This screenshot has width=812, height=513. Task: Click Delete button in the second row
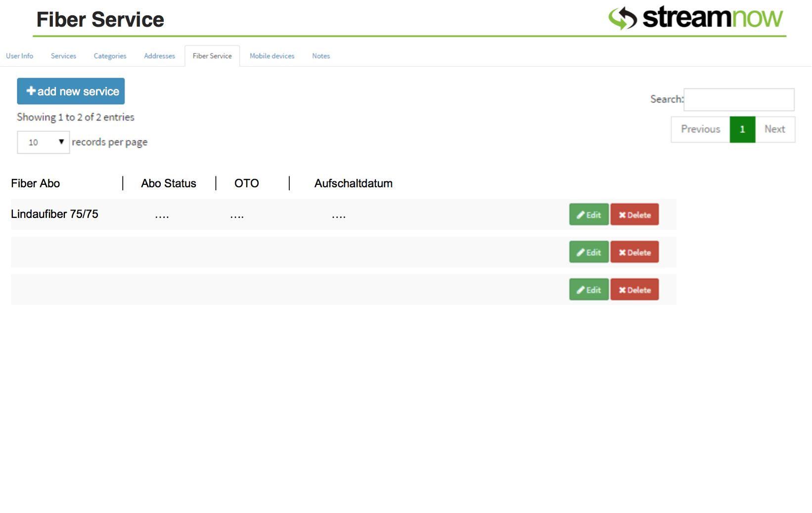pos(634,252)
